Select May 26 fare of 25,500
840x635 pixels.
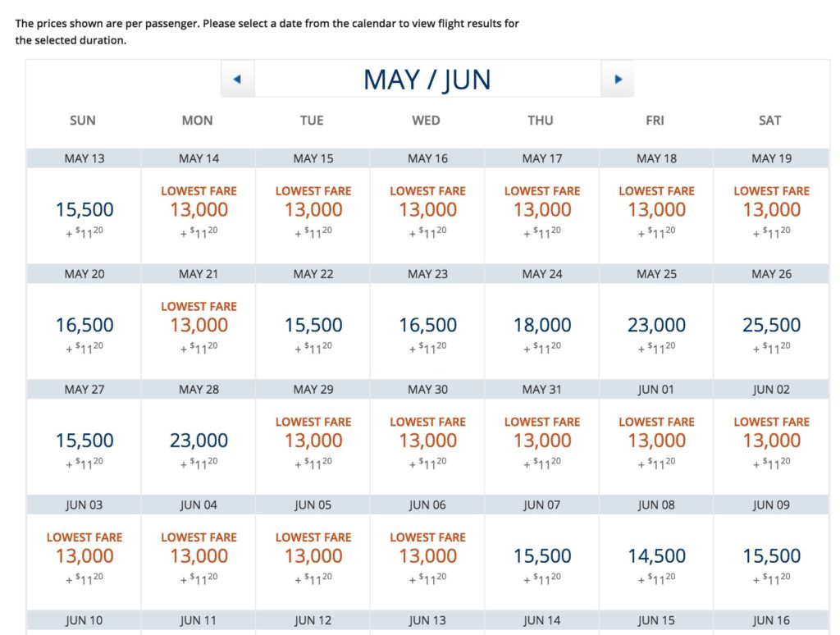click(771, 326)
